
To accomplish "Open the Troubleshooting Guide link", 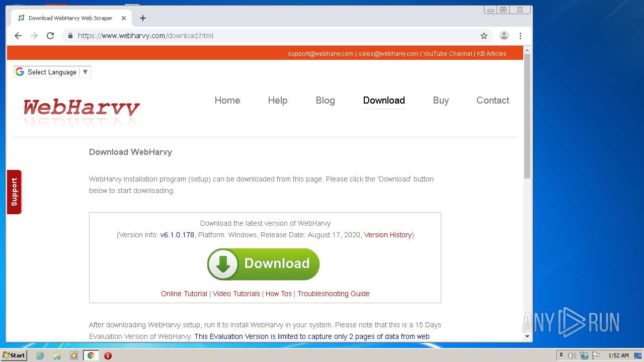I will (334, 294).
